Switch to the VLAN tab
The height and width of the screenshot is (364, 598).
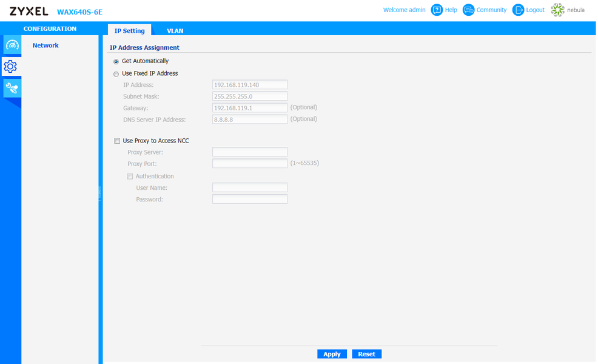pyautogui.click(x=175, y=30)
